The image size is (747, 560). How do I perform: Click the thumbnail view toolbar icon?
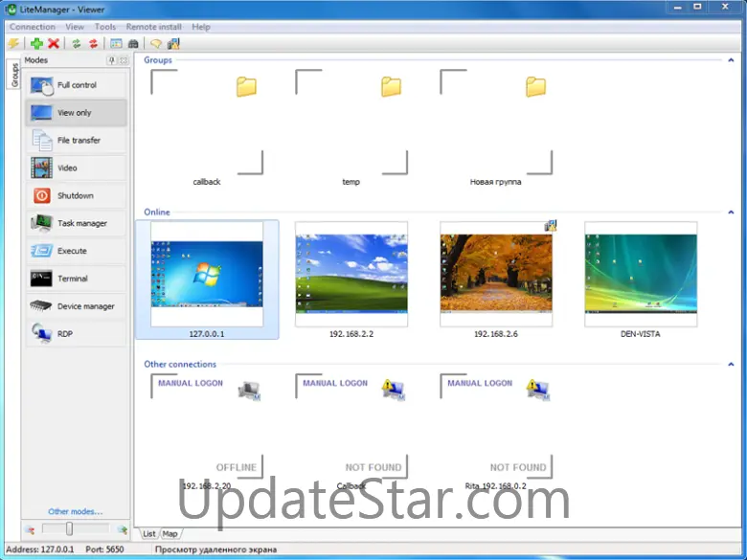click(x=116, y=44)
